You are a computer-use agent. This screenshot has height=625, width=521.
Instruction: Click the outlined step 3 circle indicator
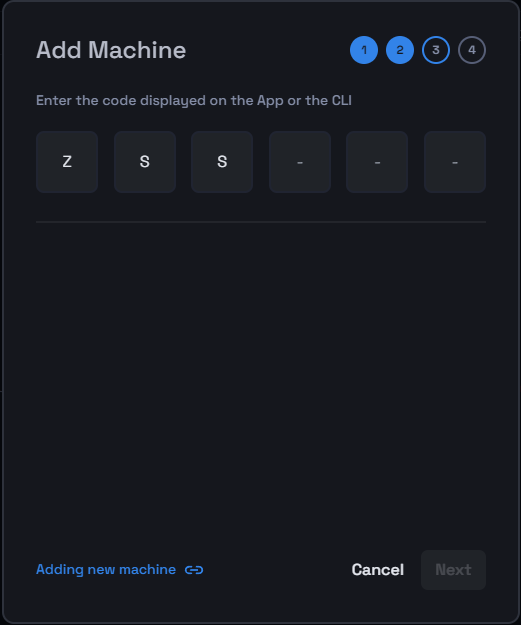[x=436, y=50]
